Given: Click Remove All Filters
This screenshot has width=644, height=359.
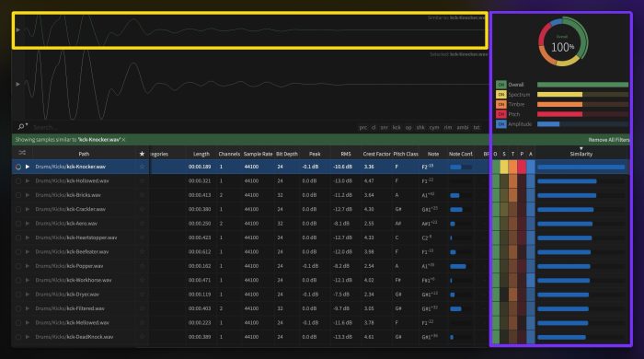Looking at the screenshot, I should click(609, 140).
